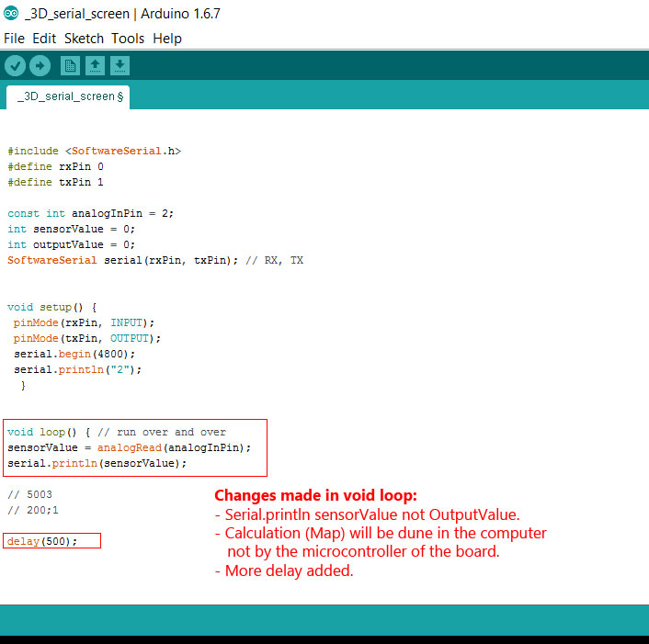Open the Tools menu
Viewport: 649px width, 644px height.
(x=128, y=39)
